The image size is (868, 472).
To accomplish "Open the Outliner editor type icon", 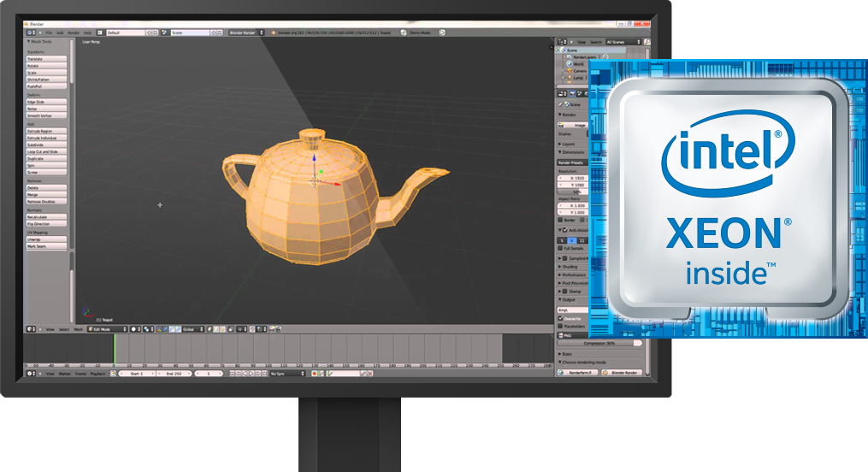I will [562, 42].
